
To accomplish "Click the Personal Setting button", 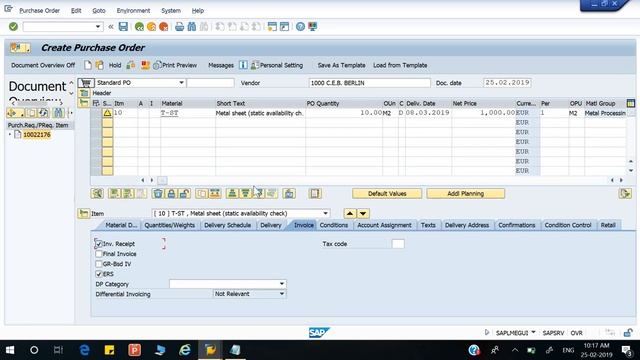I will click(277, 65).
